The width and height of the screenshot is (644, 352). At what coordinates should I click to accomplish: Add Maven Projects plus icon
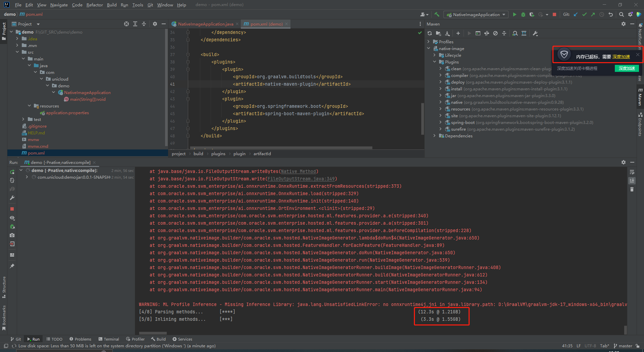[458, 33]
